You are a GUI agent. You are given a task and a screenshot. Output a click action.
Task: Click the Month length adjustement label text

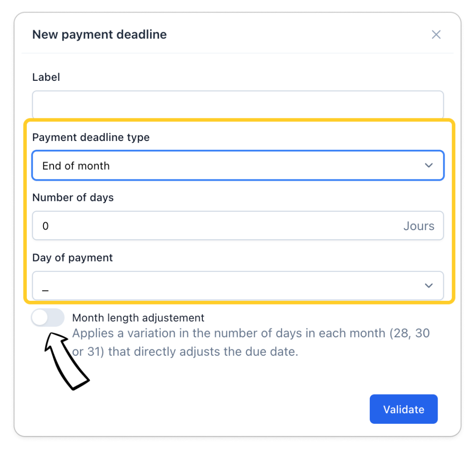pyautogui.click(x=138, y=318)
